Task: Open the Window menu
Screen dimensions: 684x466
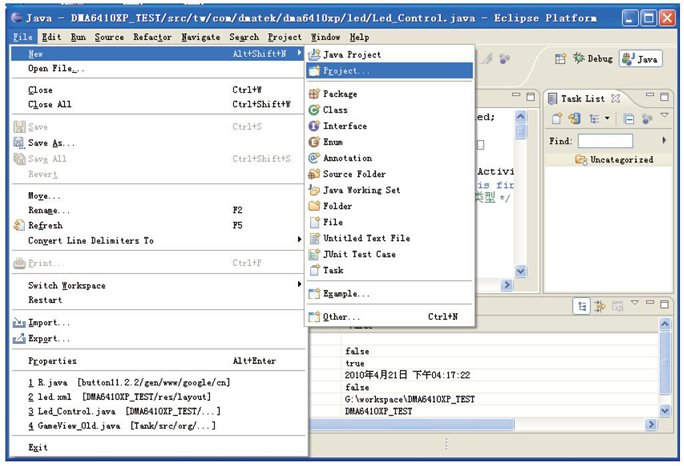Action: [325, 37]
